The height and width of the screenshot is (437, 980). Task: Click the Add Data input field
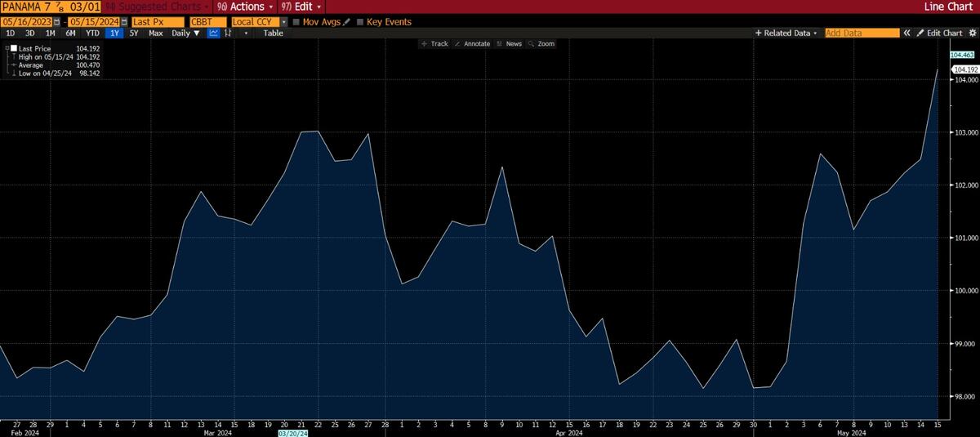862,33
